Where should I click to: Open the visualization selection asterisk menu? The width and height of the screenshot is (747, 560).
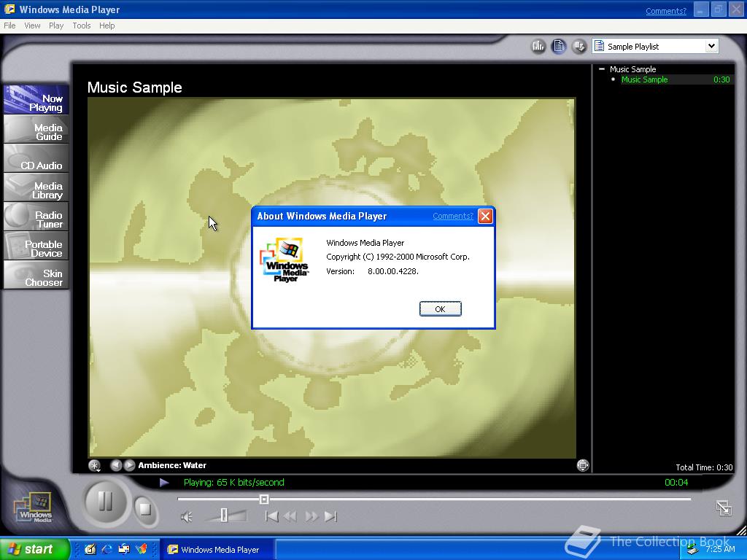coord(94,466)
